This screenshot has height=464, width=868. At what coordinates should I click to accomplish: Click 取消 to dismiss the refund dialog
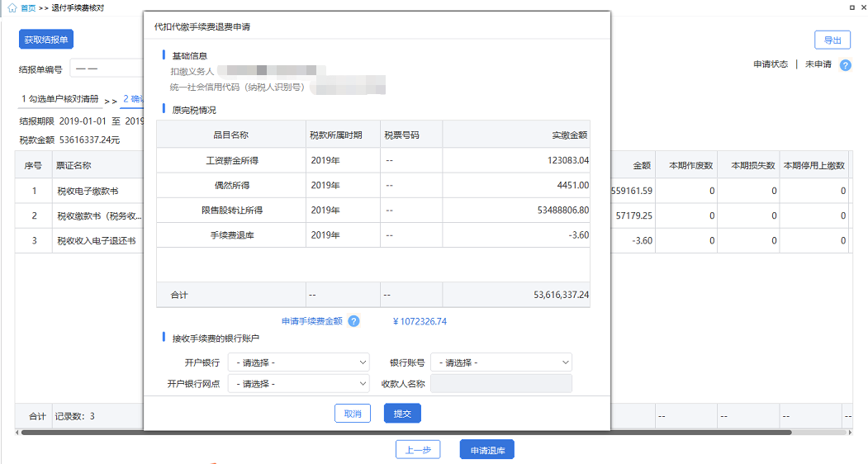(x=353, y=414)
